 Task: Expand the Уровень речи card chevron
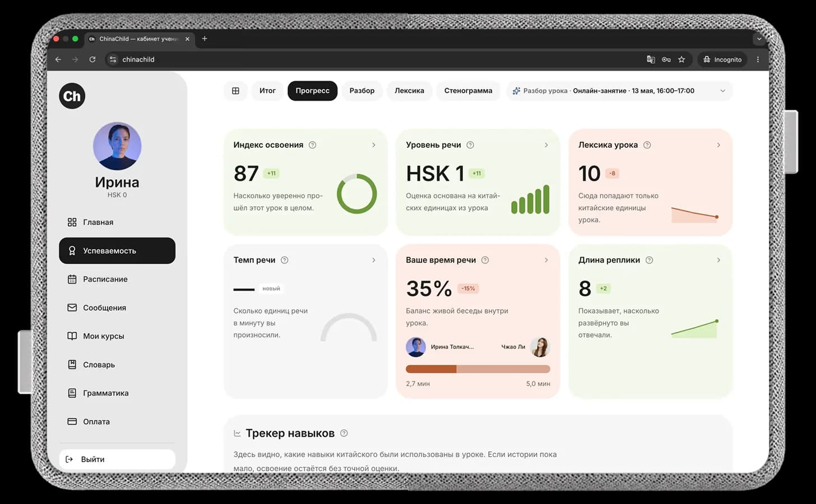pyautogui.click(x=546, y=145)
